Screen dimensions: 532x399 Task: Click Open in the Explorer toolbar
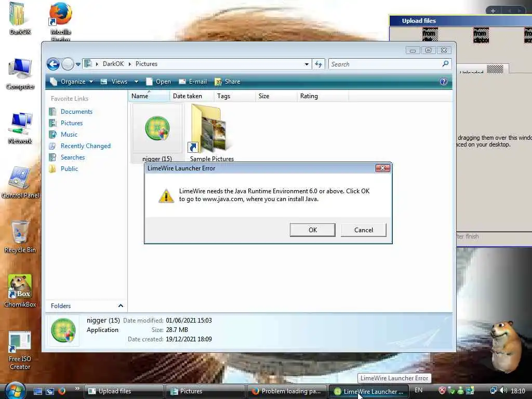[x=158, y=82]
